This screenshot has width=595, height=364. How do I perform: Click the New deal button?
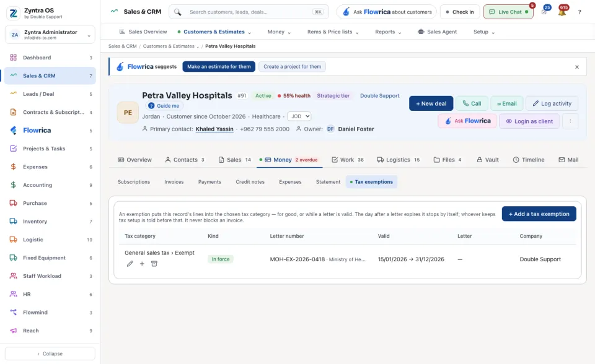click(431, 103)
